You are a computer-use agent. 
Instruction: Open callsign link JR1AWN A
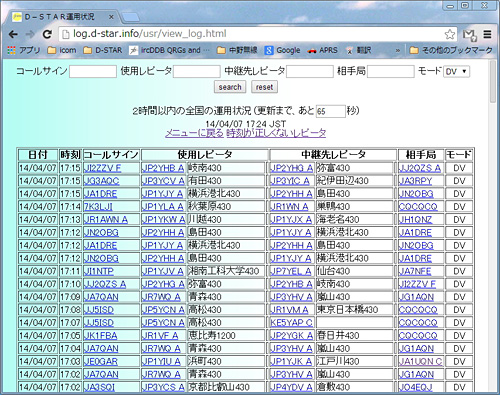click(x=106, y=220)
